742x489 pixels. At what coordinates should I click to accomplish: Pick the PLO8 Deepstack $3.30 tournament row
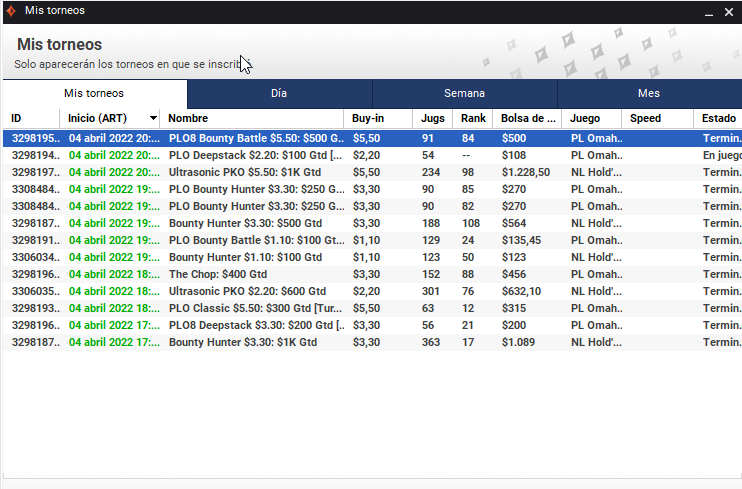(372, 326)
